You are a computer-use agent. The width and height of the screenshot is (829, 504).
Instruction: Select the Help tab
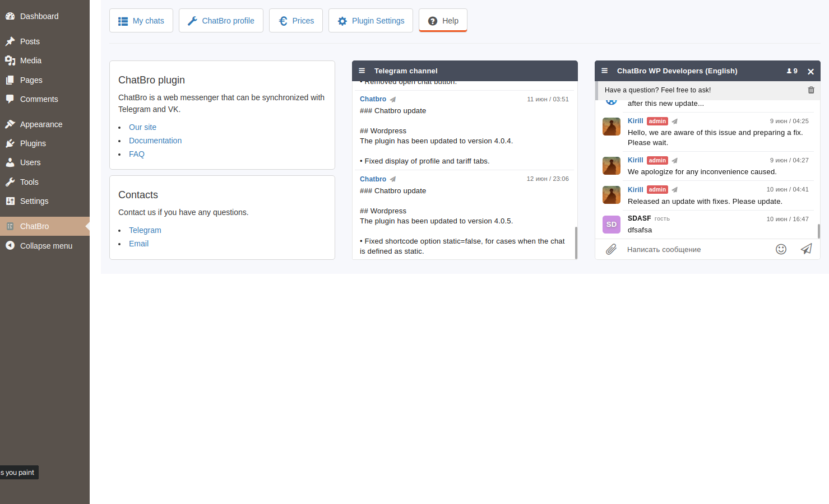click(443, 21)
